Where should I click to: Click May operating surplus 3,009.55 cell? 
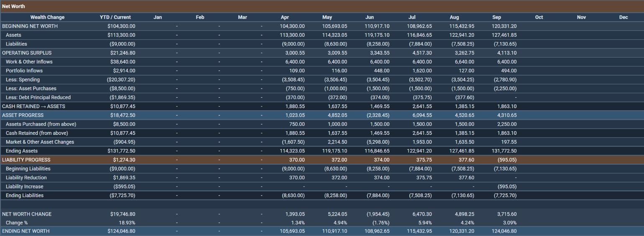coord(337,53)
